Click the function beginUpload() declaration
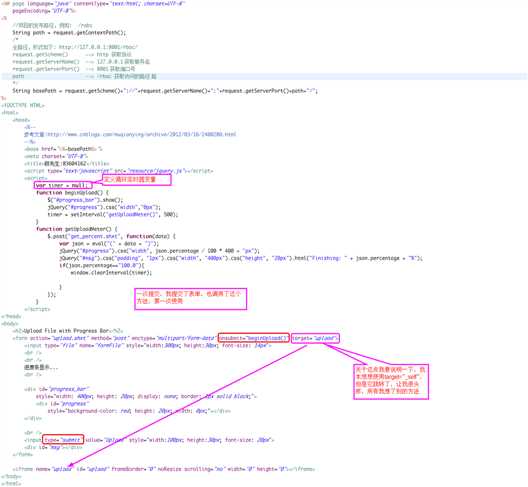The height and width of the screenshot is (487, 528). (72, 193)
